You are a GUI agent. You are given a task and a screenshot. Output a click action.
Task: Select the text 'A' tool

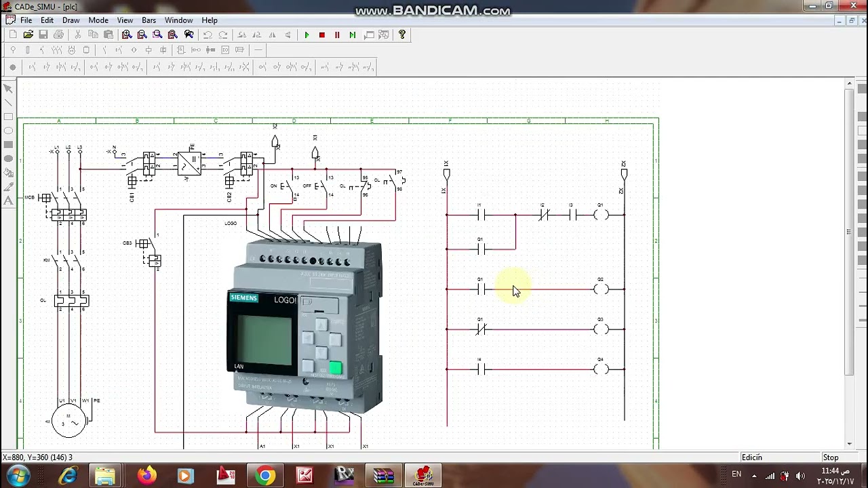pos(8,201)
